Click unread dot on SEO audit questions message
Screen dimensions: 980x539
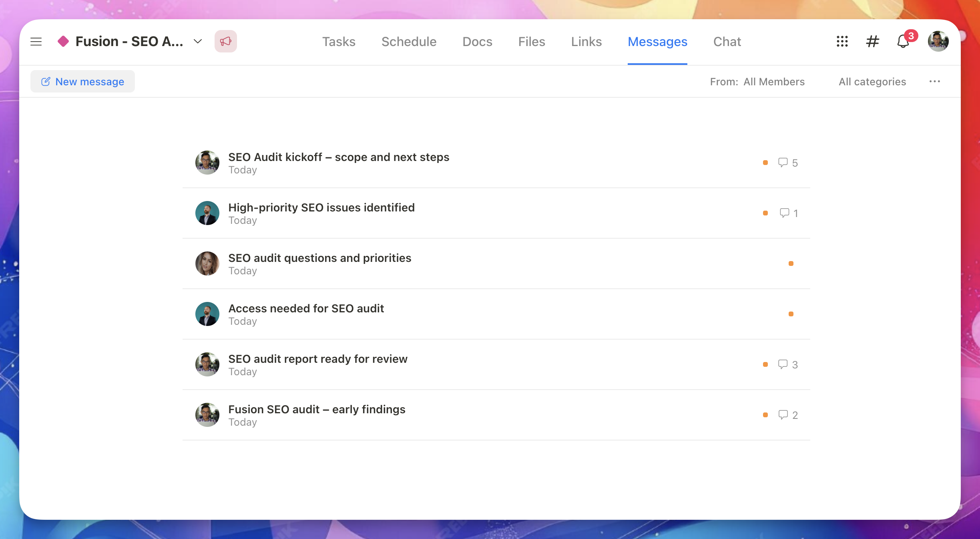point(791,263)
